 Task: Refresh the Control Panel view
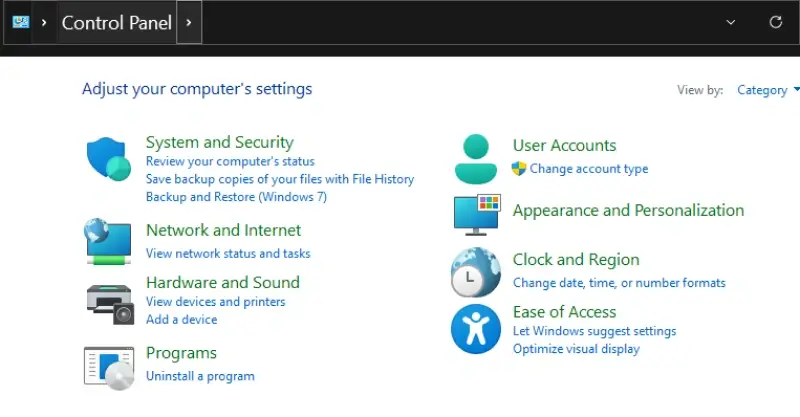[776, 22]
